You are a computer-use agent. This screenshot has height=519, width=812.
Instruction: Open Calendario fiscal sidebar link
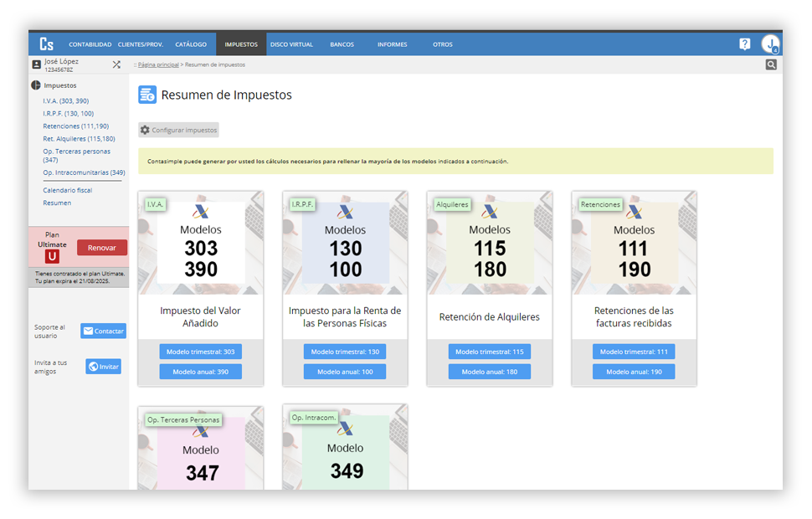point(67,190)
